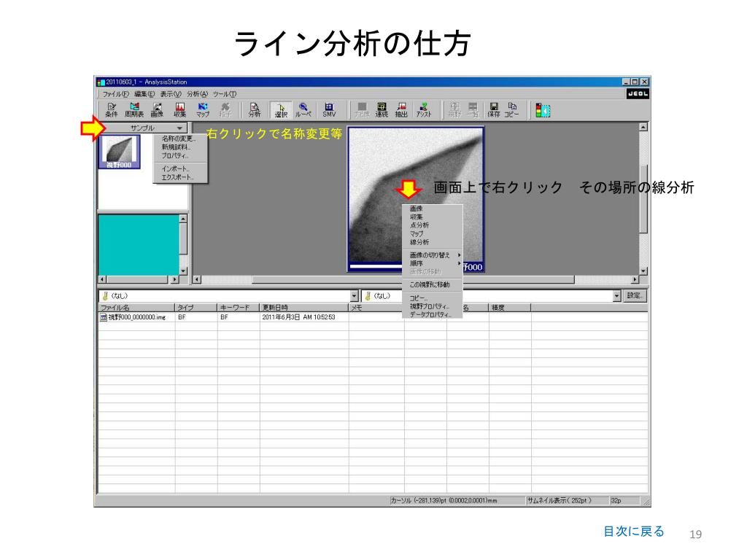Select file row 視野000_0000000.img

pos(373,317)
